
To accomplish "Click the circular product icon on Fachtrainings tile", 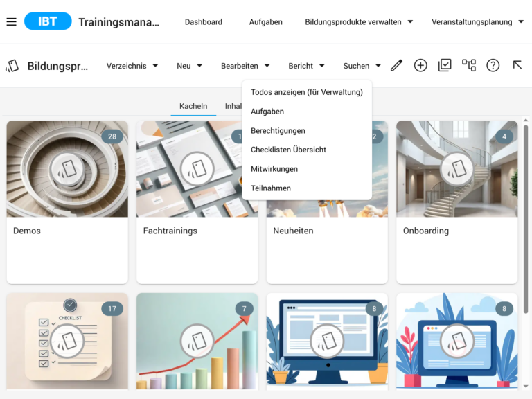I will pos(197,169).
